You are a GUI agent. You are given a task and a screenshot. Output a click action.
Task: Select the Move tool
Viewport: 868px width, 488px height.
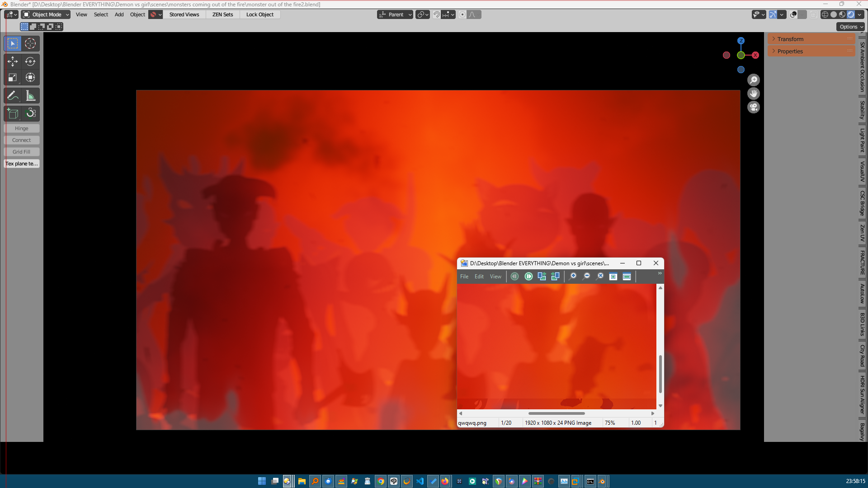coord(13,61)
